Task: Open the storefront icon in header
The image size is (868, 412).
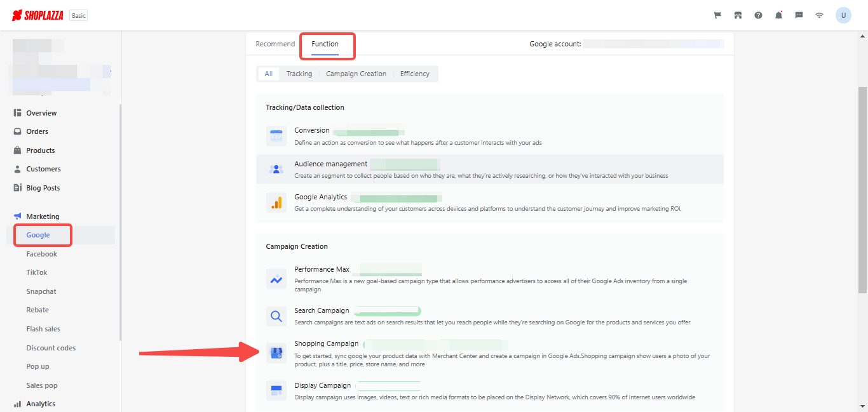Action: 738,15
